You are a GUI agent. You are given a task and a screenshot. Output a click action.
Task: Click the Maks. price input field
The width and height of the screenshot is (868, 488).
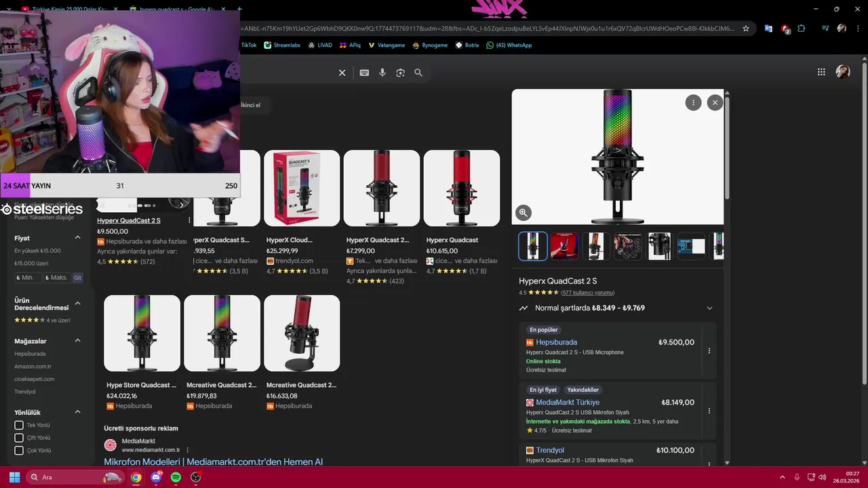[56, 278]
